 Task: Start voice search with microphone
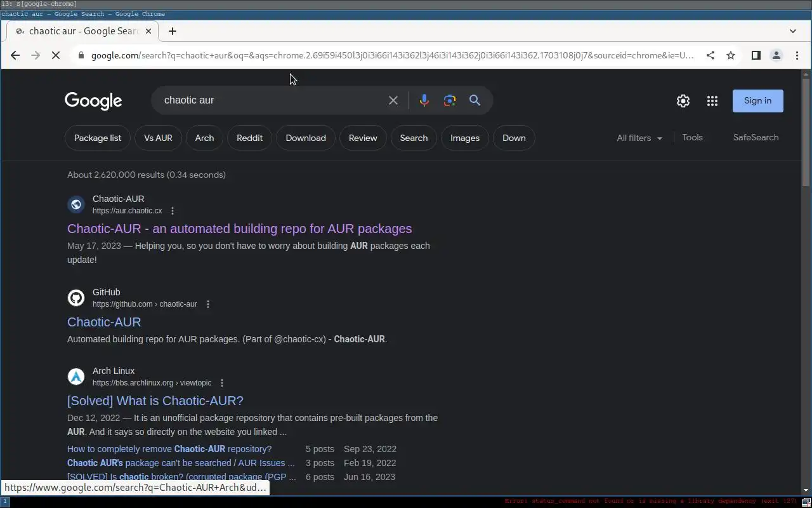click(x=424, y=100)
